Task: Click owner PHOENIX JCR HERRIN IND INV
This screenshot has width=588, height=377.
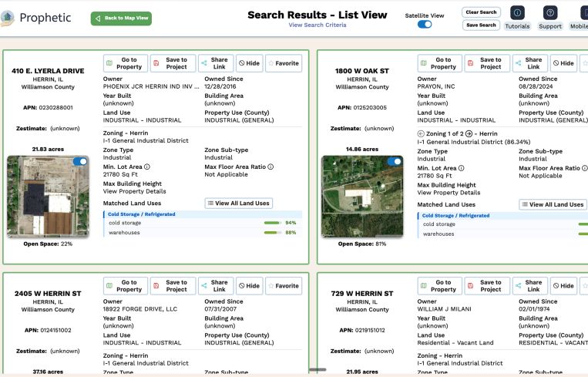Action: tap(151, 86)
